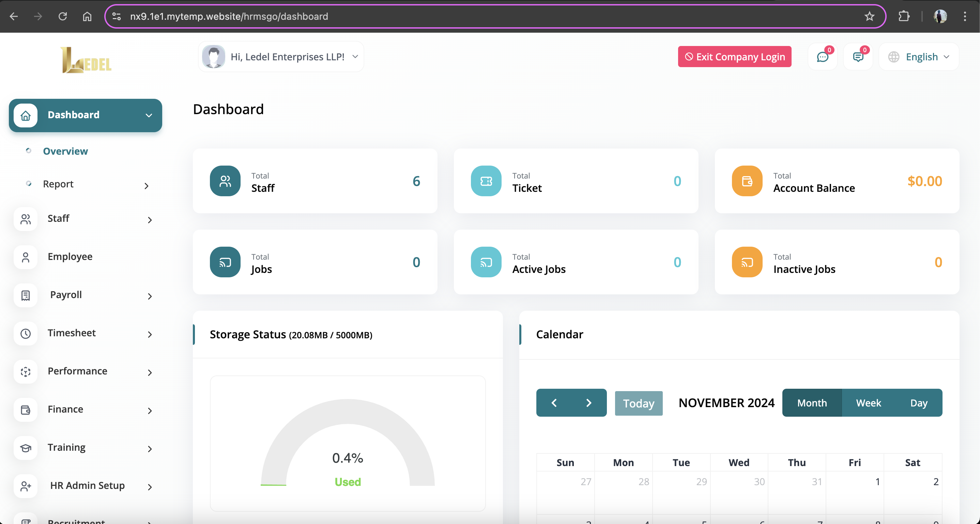
Task: Expand the HR Admin Setup menu arrow
Action: click(x=150, y=487)
